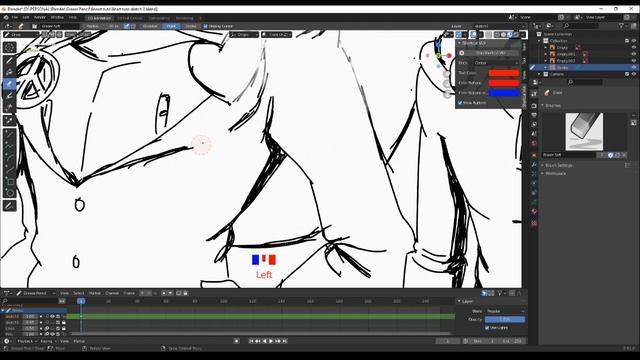Select the Tint tool
This screenshot has width=640, height=360.
click(9, 96)
